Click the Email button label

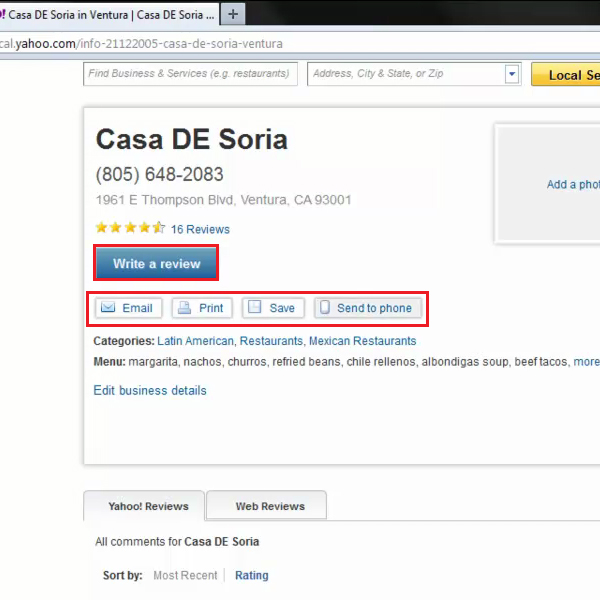(137, 308)
